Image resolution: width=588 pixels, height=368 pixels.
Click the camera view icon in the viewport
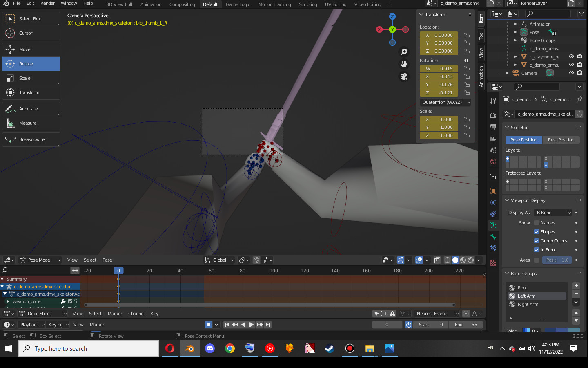(403, 76)
